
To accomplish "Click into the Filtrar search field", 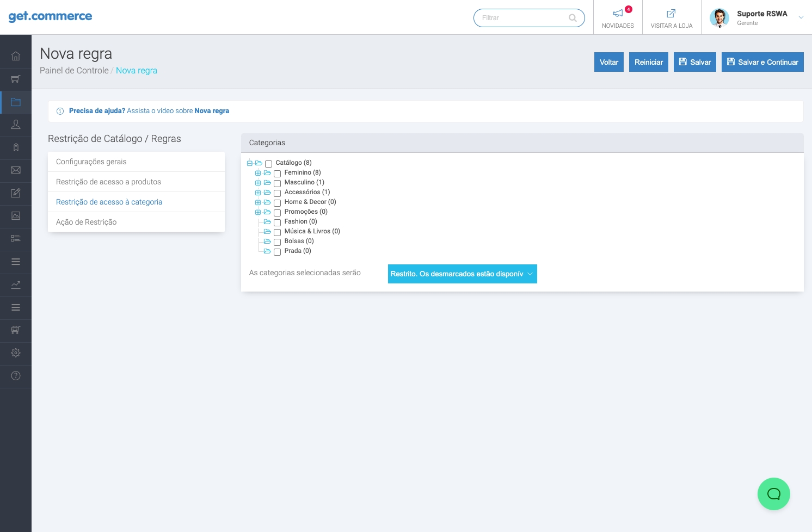I will [522, 18].
